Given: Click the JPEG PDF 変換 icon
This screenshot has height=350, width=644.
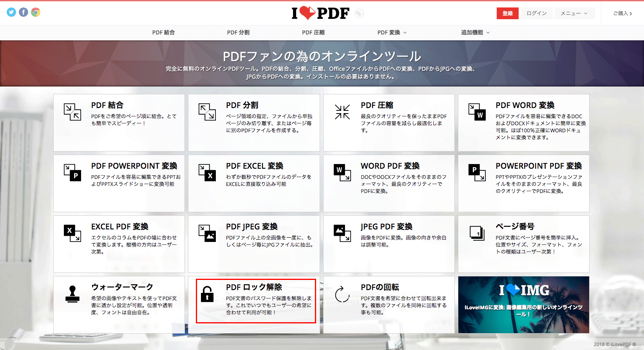Looking at the screenshot, I should click(x=342, y=233).
